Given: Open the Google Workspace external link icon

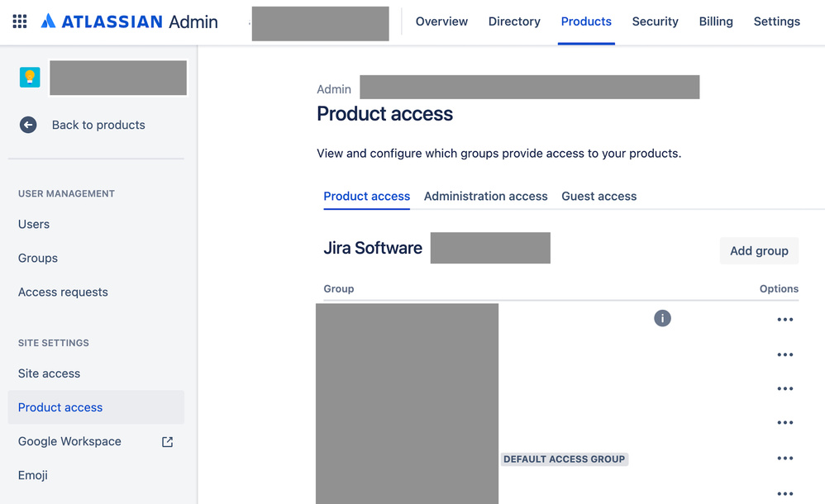Looking at the screenshot, I should click(x=167, y=442).
